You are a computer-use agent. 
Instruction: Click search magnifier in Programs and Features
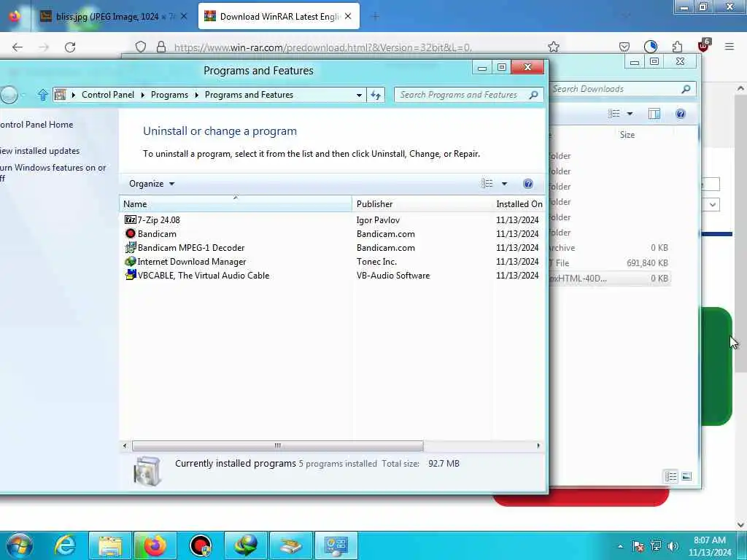click(533, 95)
